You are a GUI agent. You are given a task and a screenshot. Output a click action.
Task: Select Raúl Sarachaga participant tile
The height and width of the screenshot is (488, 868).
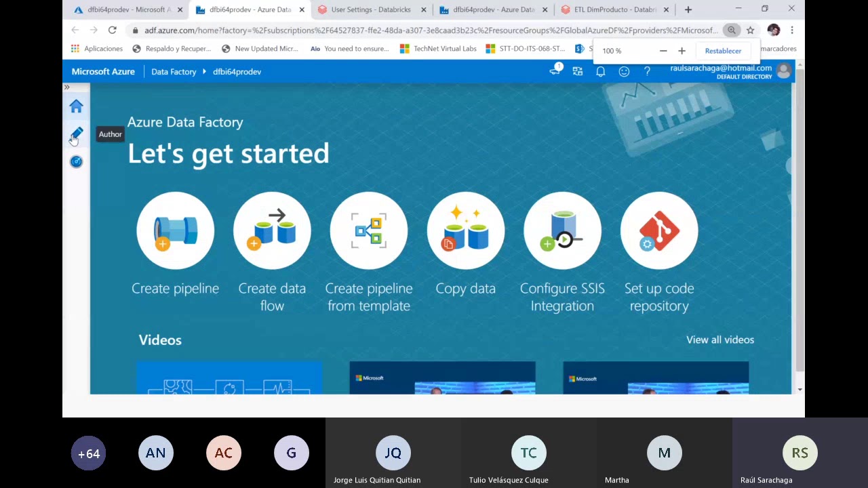point(800,453)
